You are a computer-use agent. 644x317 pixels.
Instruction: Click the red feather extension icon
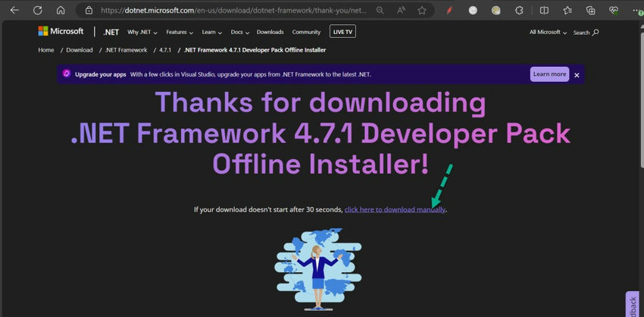pyautogui.click(x=450, y=11)
